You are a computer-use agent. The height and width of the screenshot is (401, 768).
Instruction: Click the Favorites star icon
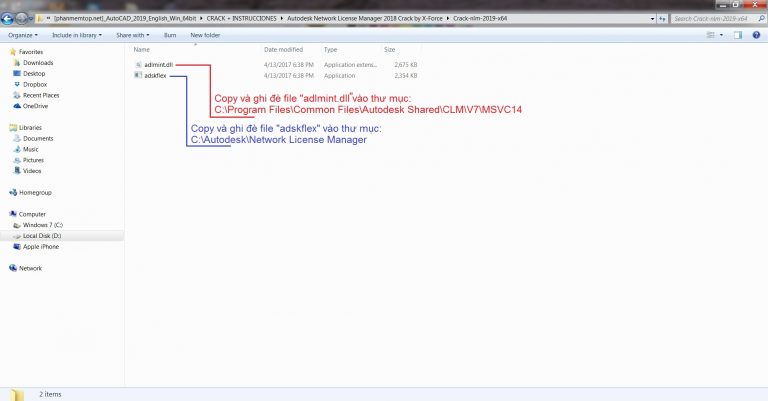click(x=13, y=52)
